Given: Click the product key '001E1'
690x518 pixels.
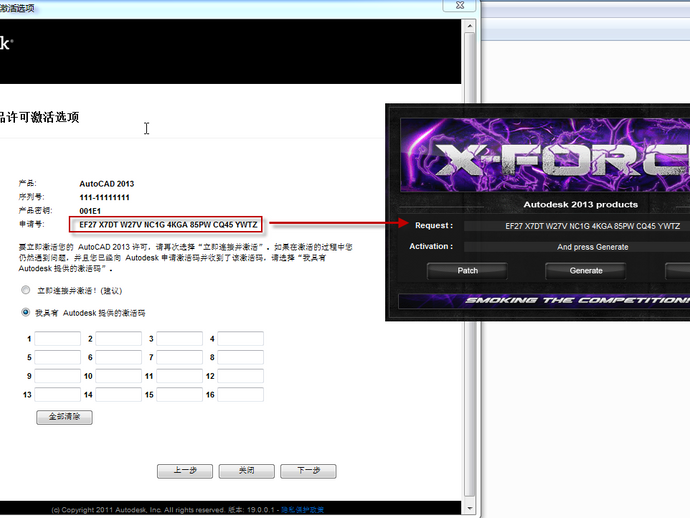Looking at the screenshot, I should 90,211.
